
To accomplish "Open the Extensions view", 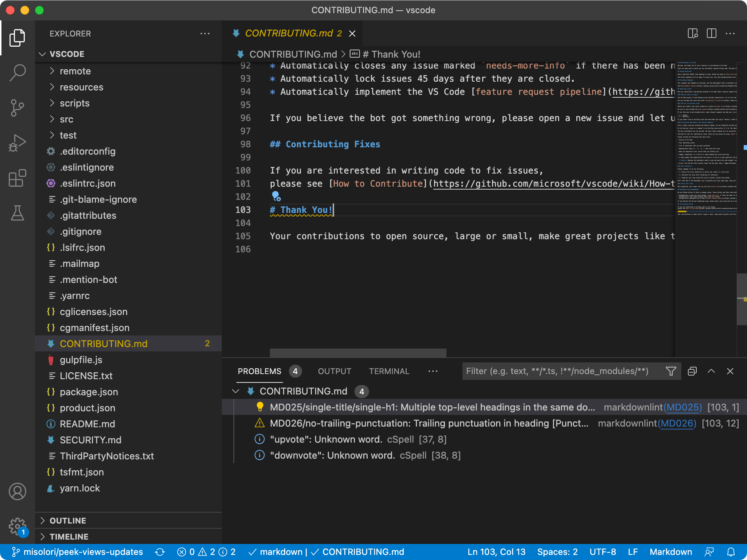I will 17,178.
